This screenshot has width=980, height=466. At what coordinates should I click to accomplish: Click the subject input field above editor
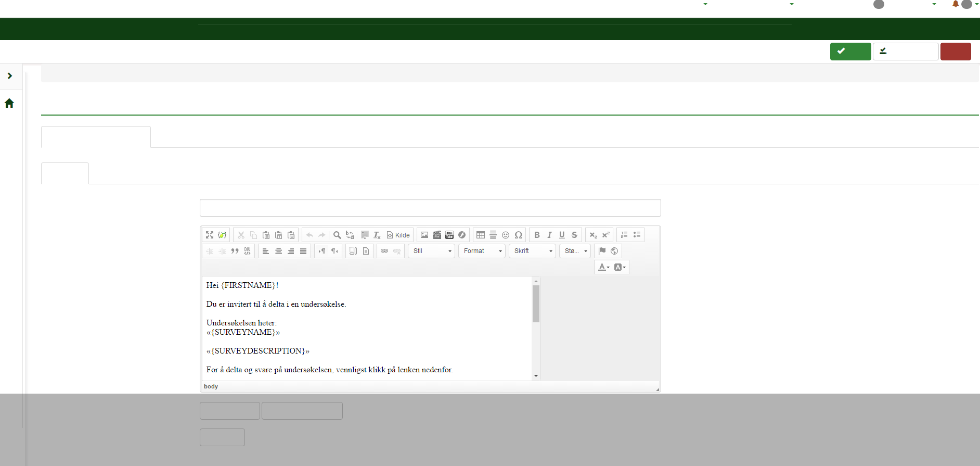430,208
